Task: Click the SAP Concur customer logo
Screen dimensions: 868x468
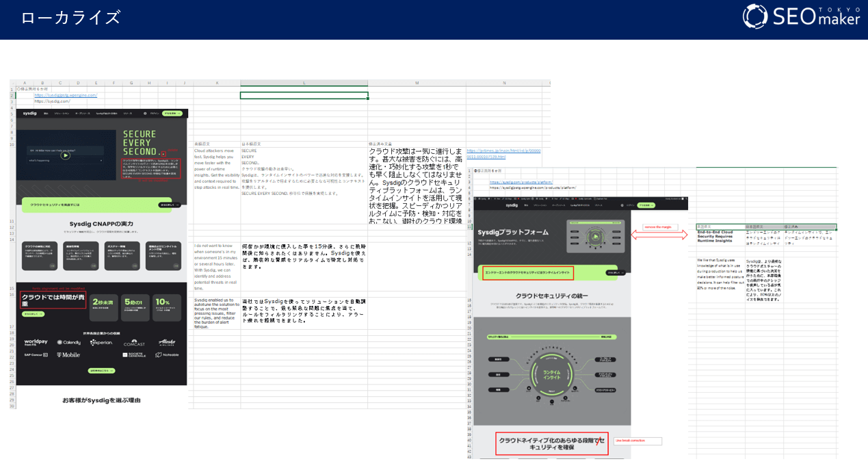Action: tap(36, 354)
